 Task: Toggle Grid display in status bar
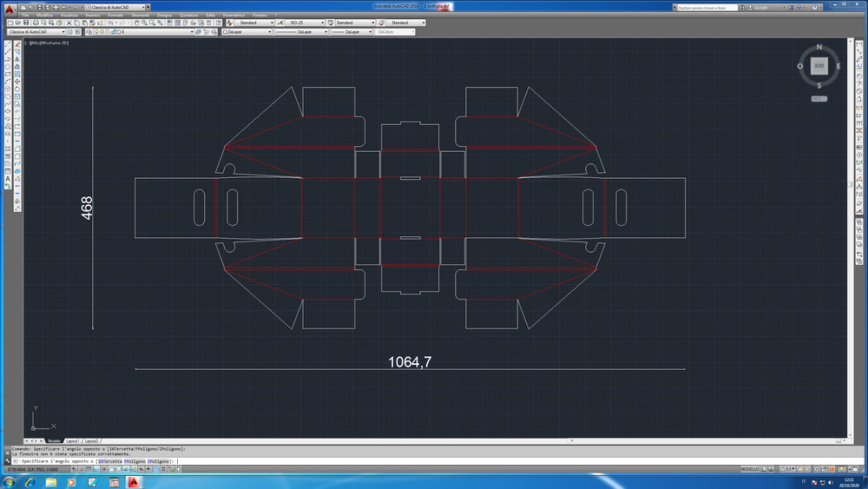(89, 469)
